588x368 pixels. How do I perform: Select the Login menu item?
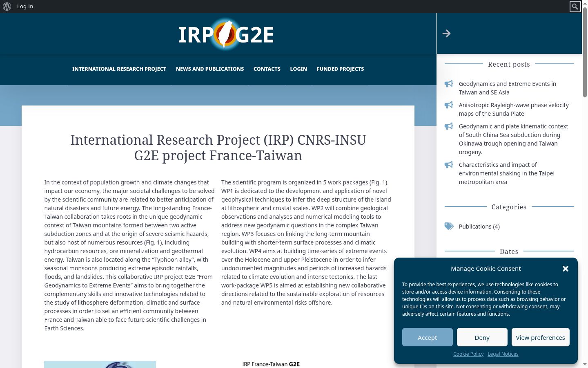tap(298, 69)
